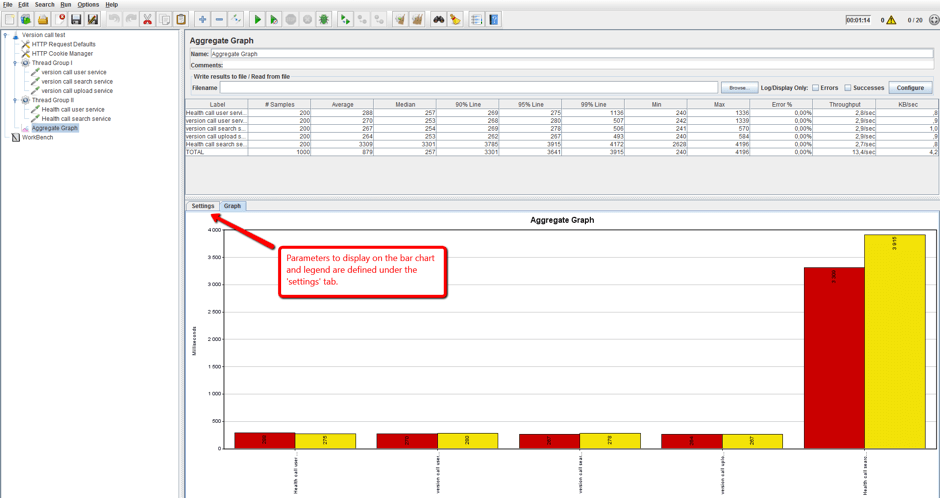This screenshot has width=940, height=498.
Task: Click the Name input field
Action: click(x=572, y=54)
